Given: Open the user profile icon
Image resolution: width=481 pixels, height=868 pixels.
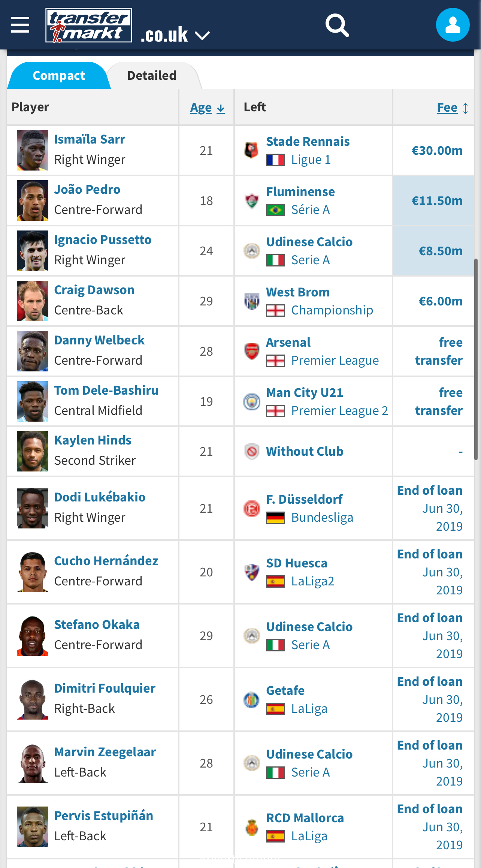Looking at the screenshot, I should pos(453,25).
